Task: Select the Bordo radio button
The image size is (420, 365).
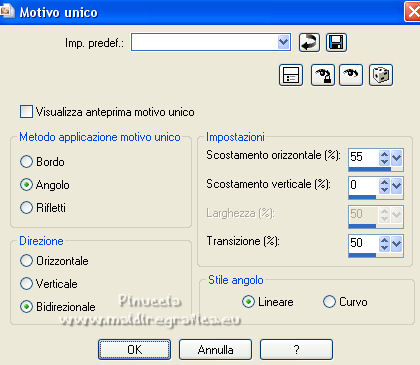Action: pos(26,162)
